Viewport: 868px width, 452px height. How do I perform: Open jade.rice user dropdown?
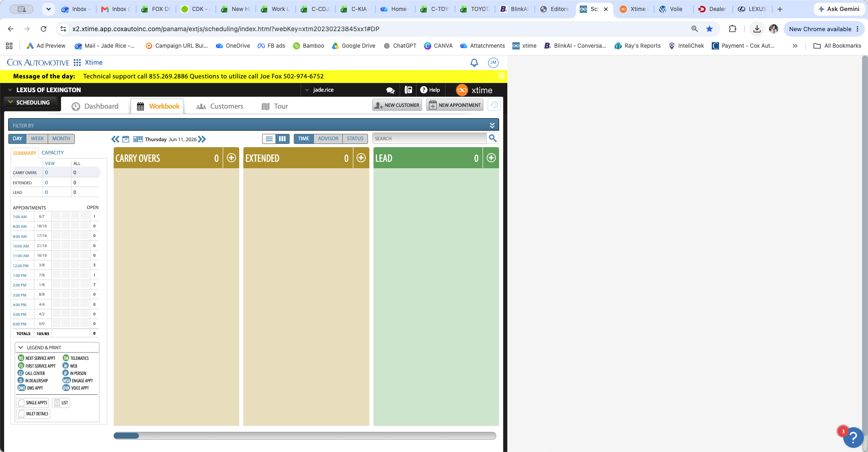pyautogui.click(x=319, y=90)
